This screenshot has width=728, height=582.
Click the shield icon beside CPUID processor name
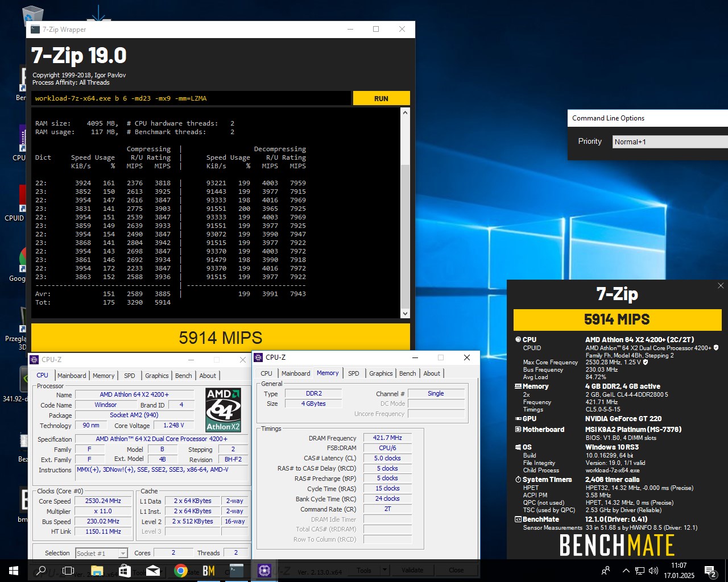[716, 348]
